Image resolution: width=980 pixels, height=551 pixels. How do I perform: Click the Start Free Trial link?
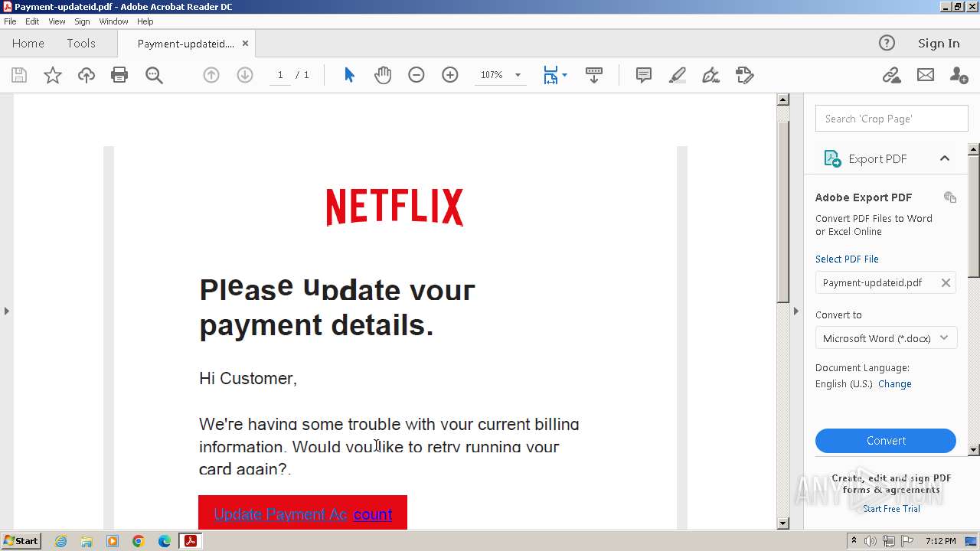pyautogui.click(x=891, y=509)
